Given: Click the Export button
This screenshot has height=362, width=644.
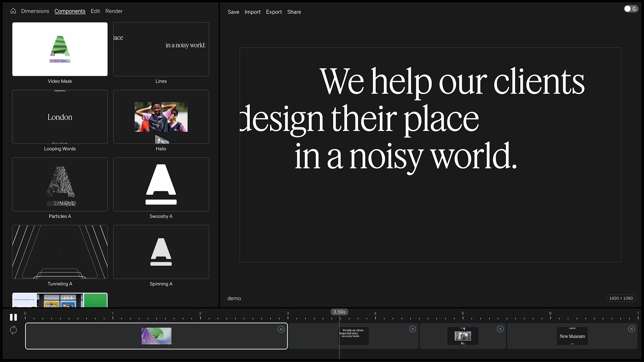Looking at the screenshot, I should [274, 12].
